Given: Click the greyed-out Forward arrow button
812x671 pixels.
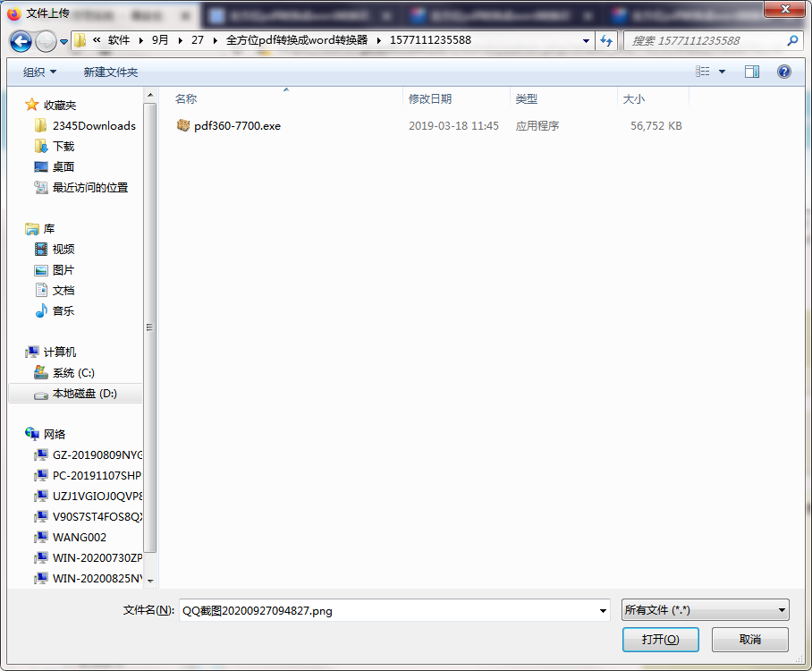Looking at the screenshot, I should tap(46, 41).
